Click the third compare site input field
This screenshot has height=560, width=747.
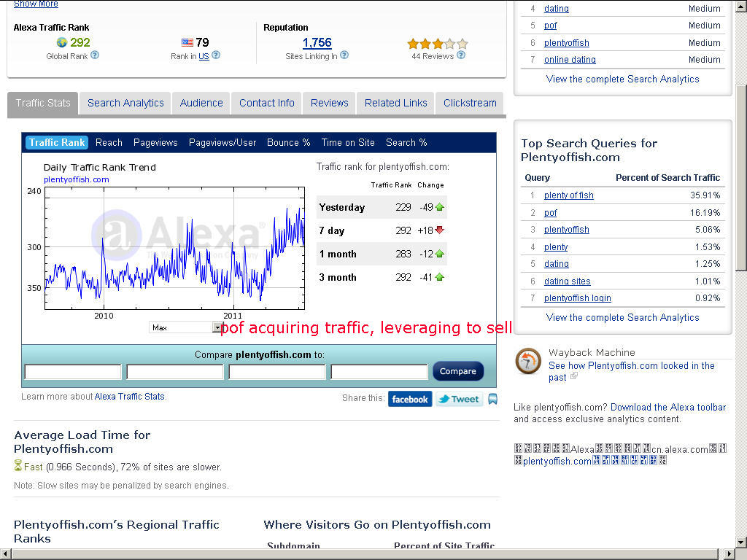click(277, 372)
